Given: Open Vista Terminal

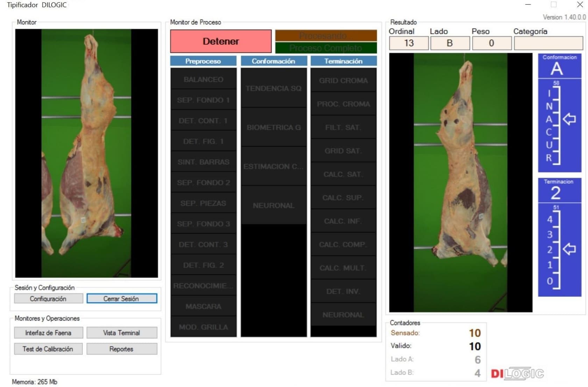Looking at the screenshot, I should [121, 333].
